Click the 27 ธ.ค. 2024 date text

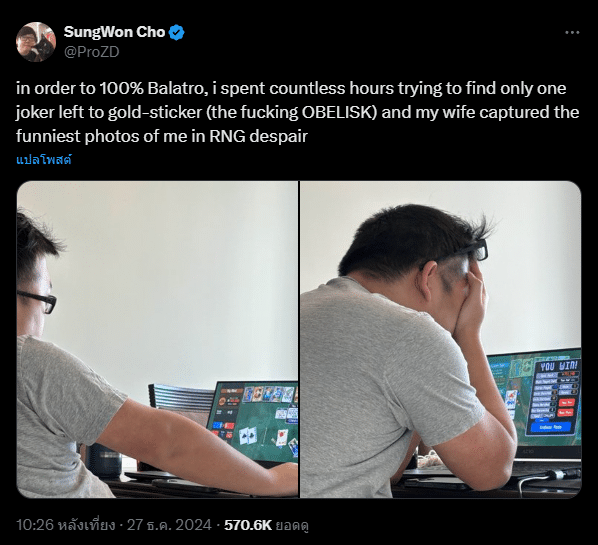tap(169, 525)
